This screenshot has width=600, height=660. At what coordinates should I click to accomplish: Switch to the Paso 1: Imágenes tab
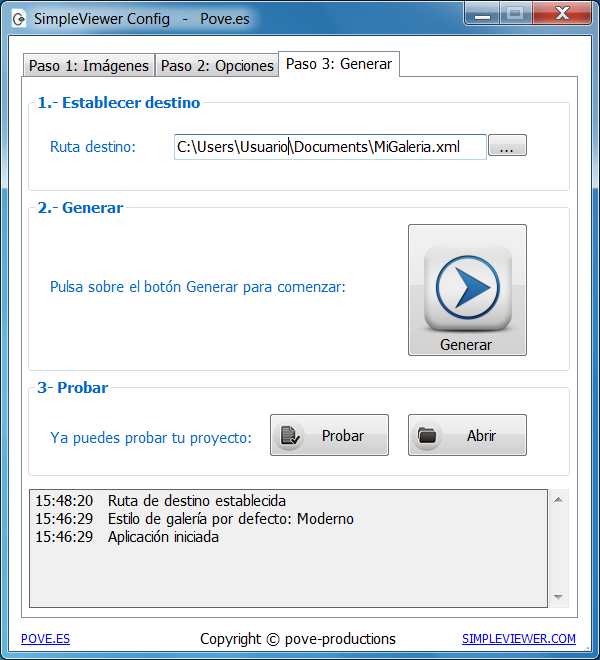click(x=88, y=65)
